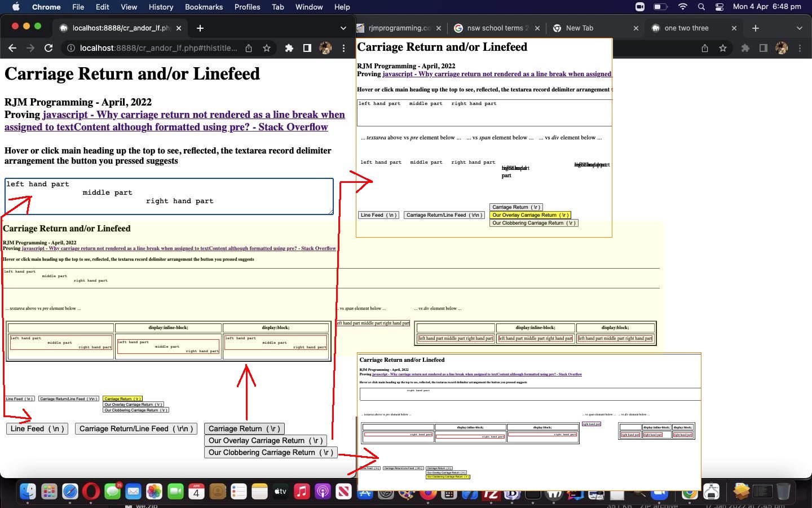Click the share icon in the address bar
Viewport: 812px width, 508px height.
coord(248,48)
